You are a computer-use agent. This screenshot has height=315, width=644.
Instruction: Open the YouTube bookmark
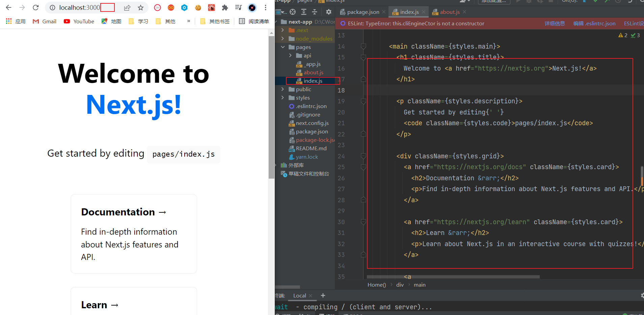tap(79, 21)
